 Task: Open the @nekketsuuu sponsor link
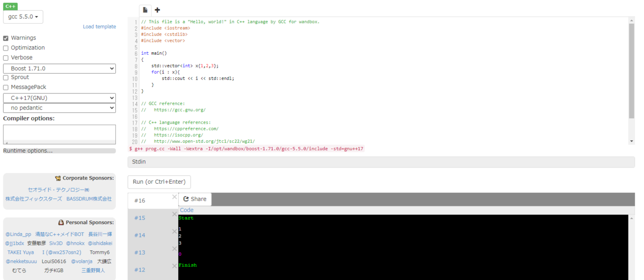(x=21, y=262)
